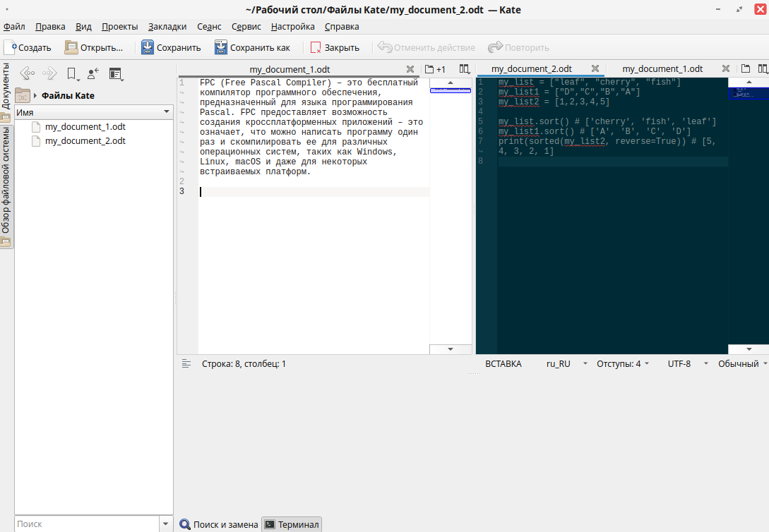Screen dimensions: 769x532
Task: Click the back navigation arrow in file browser
Action: pos(27,73)
